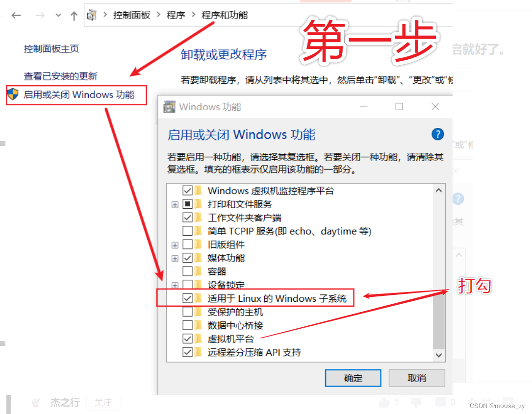Click the shield icon beside 启用或关闭 Windows 功能
Viewport: 532px width, 414px height.
(x=13, y=94)
